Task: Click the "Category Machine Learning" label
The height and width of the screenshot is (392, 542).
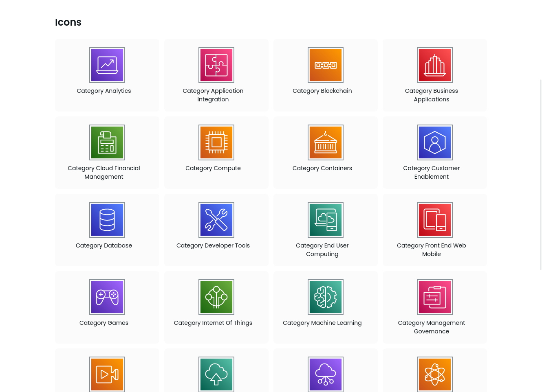Action: [322, 323]
